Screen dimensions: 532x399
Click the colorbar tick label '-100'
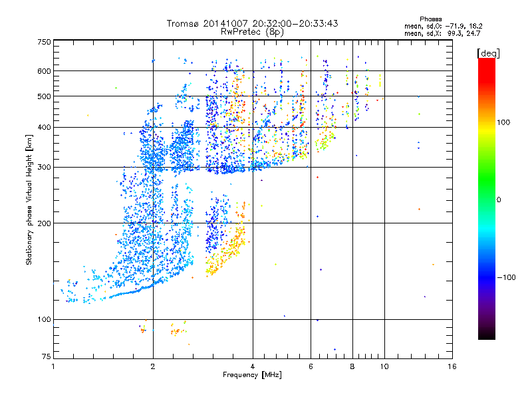coord(506,277)
